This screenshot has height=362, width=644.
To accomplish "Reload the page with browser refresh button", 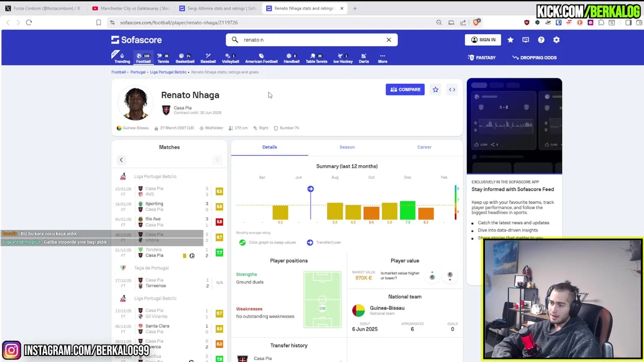I will click(29, 23).
